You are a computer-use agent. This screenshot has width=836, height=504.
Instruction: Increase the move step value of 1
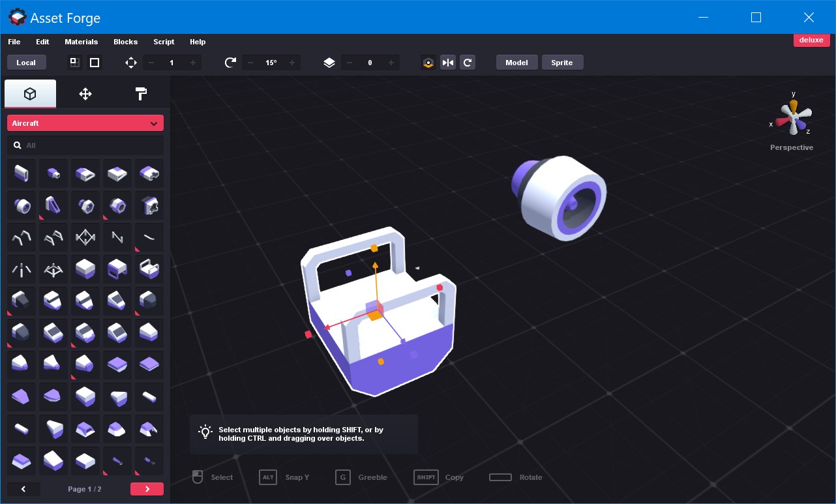click(x=192, y=63)
